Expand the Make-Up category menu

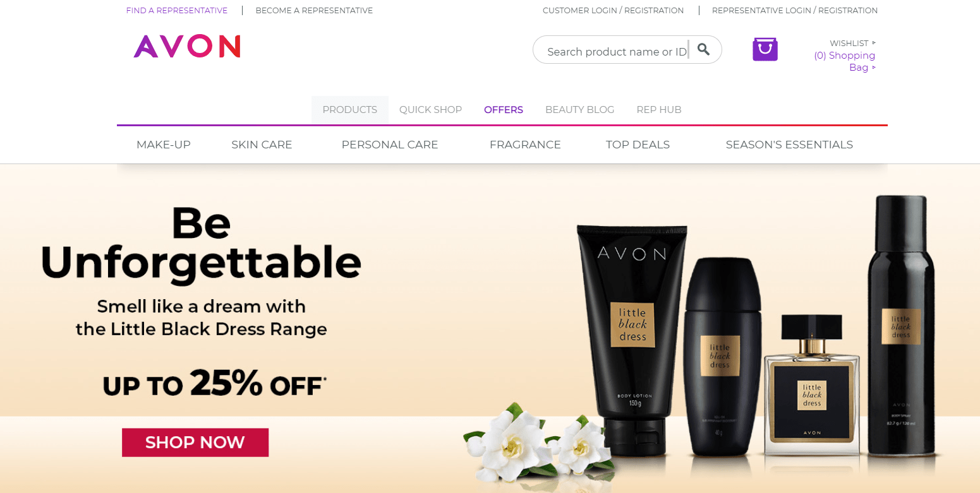coord(164,145)
